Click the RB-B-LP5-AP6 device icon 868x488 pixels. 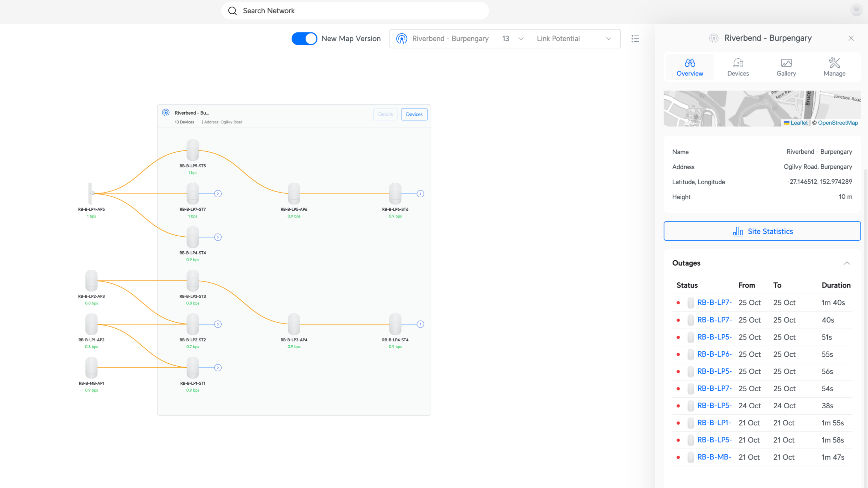294,193
